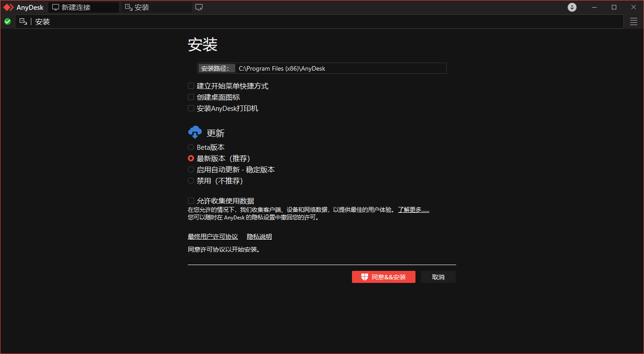
Task: Open the 了解更多 link
Action: pos(414,210)
